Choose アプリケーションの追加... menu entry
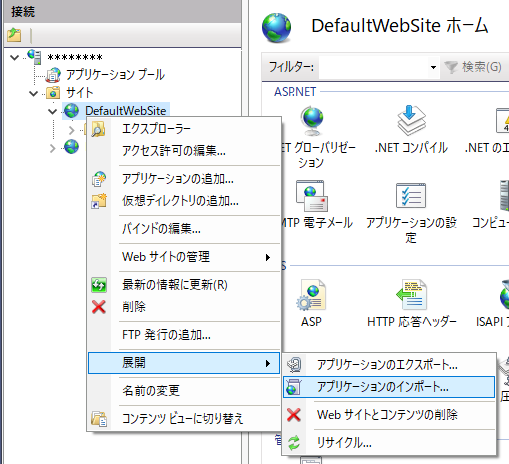The image size is (509, 464). click(x=184, y=179)
